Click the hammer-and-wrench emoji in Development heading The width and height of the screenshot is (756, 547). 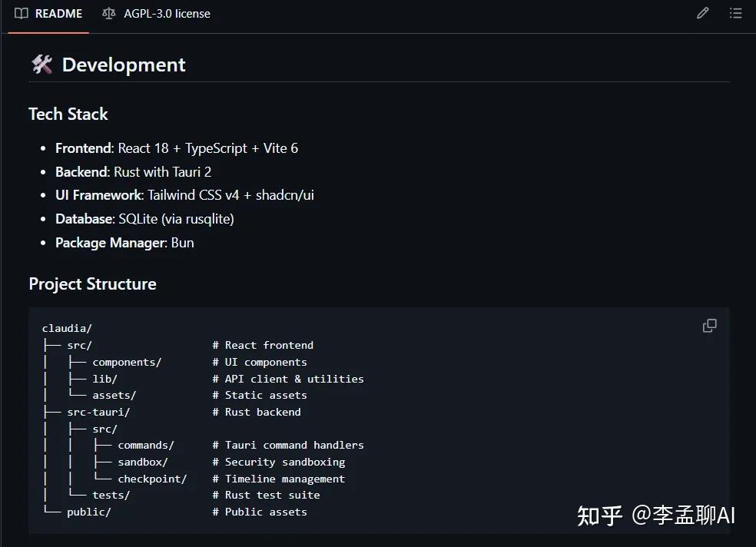(41, 65)
